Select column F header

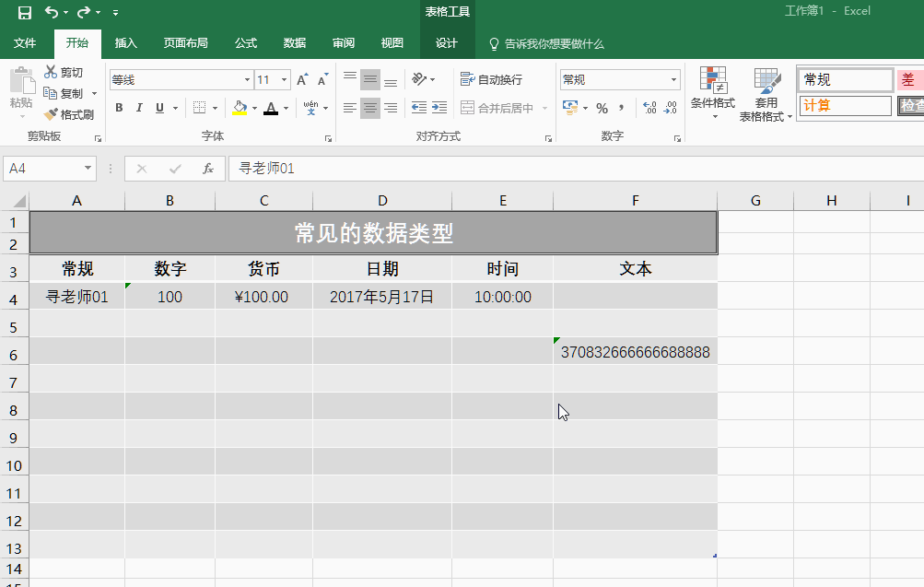point(636,201)
